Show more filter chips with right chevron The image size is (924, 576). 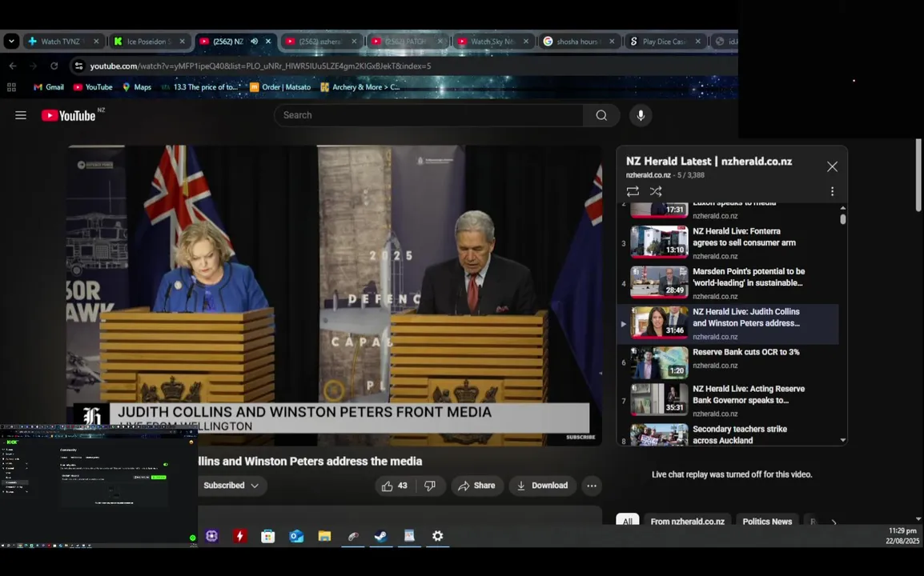pos(834,522)
